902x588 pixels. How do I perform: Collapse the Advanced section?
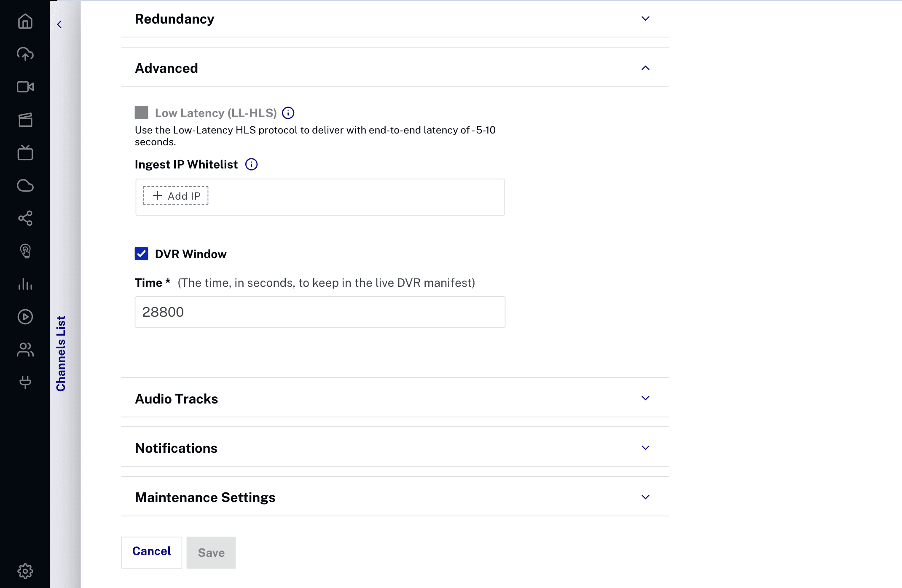point(645,68)
